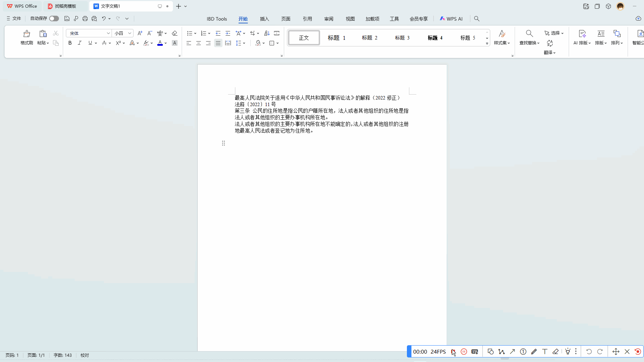The height and width of the screenshot is (362, 644).
Task: Select the arrow annotation tool
Action: pos(512,352)
